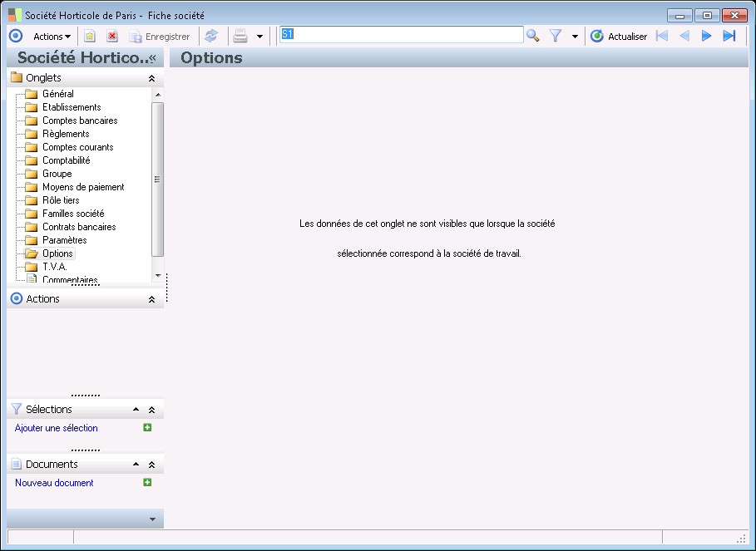
Task: Click the Actualiser refresh button
Action: click(619, 37)
